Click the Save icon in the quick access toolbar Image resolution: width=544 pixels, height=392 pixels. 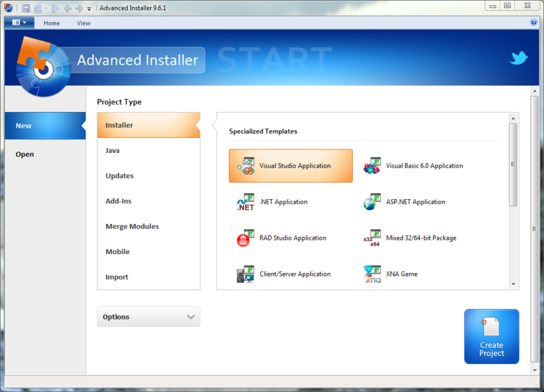(x=26, y=8)
